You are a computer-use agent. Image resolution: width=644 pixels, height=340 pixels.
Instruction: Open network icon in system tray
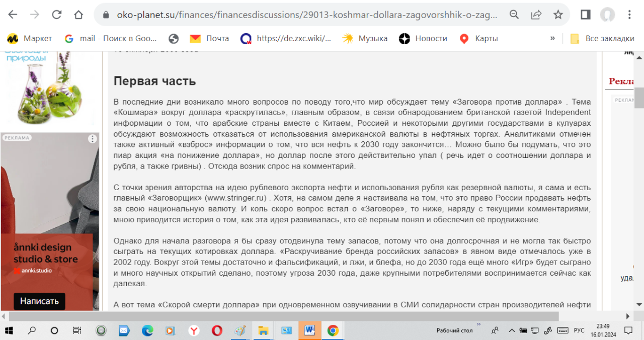tap(535, 330)
